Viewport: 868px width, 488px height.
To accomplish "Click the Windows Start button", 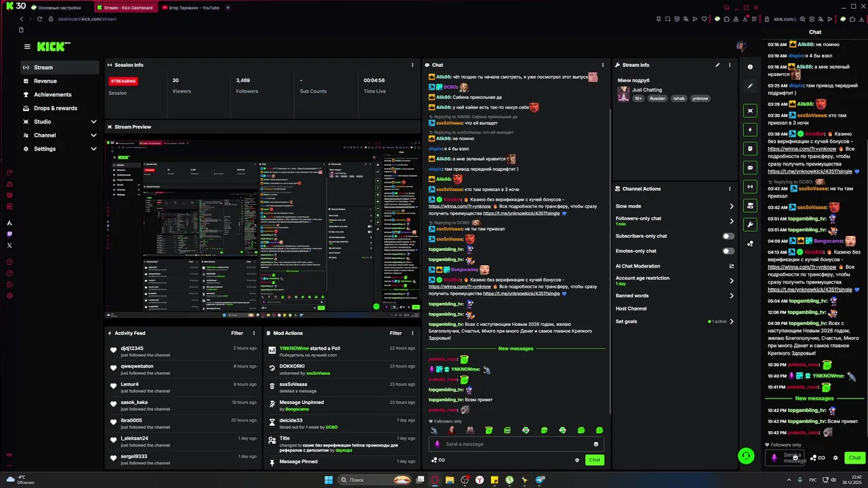I will tap(328, 480).
